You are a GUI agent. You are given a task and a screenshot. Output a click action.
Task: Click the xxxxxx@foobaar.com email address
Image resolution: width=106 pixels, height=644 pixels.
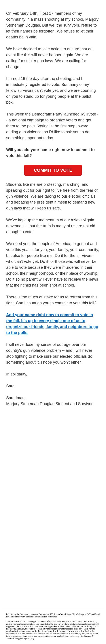click(x=36, y=622)
